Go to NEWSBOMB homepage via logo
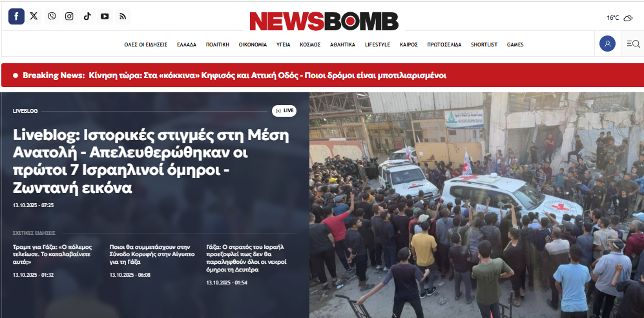The width and height of the screenshot is (644, 318). (324, 21)
